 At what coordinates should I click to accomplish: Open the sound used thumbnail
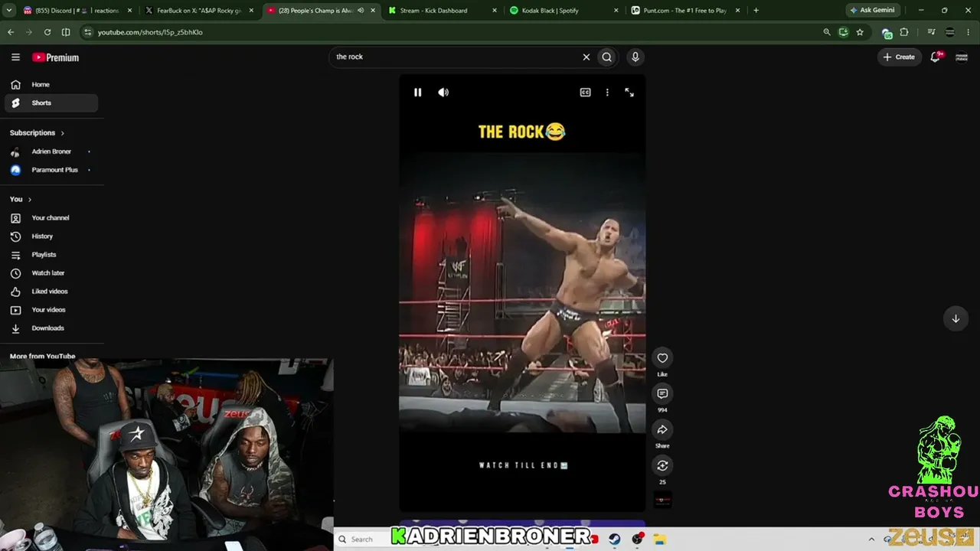coord(662,500)
